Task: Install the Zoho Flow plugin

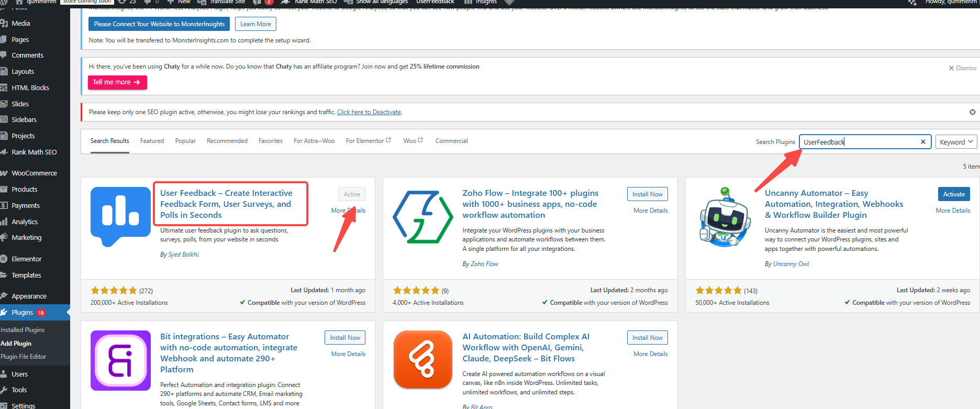Action: coord(647,194)
